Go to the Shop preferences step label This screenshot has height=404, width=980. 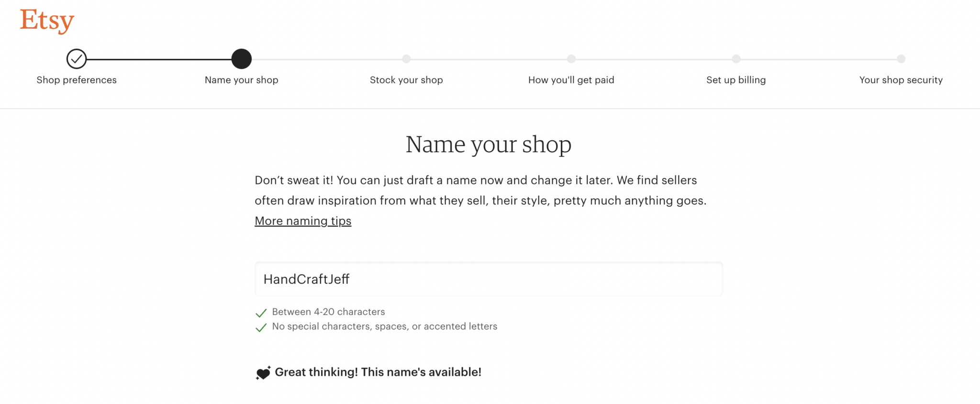[x=77, y=80]
